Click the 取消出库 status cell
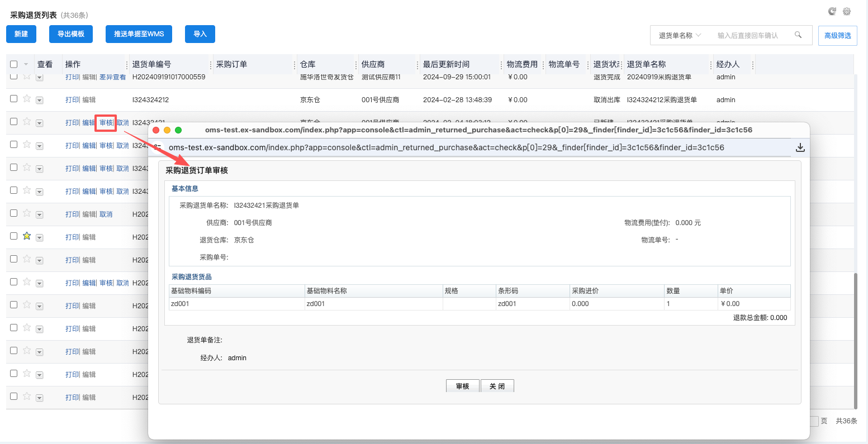The image size is (868, 444). point(607,100)
